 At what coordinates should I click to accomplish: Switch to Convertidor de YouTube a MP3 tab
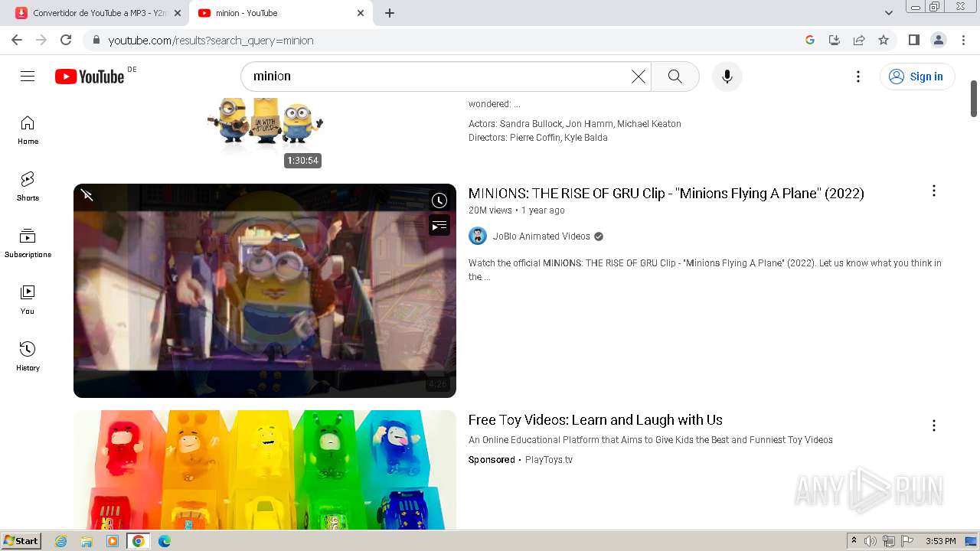[x=100, y=13]
